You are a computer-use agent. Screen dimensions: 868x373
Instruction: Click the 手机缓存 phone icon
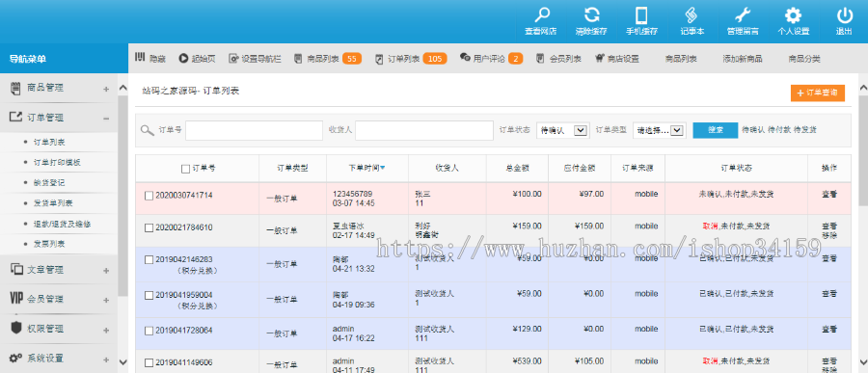click(641, 15)
